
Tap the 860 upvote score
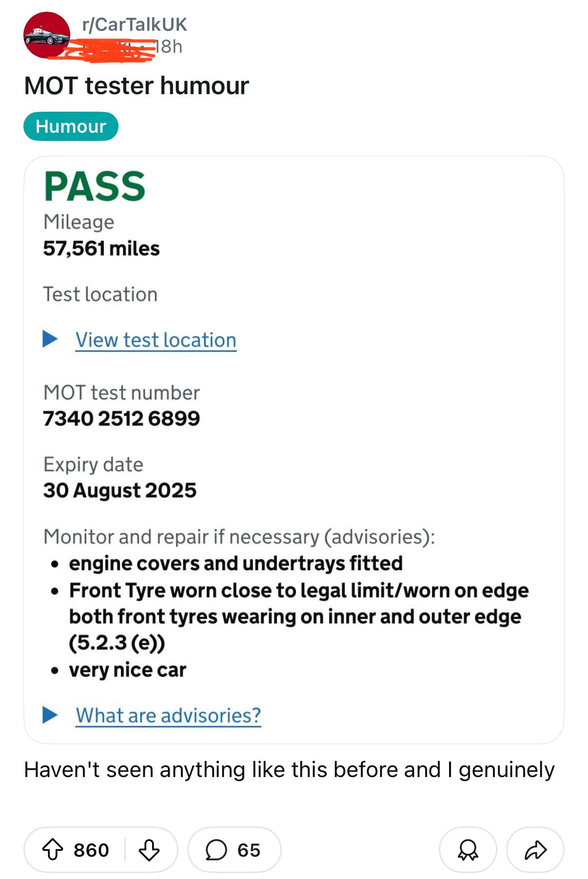click(91, 850)
